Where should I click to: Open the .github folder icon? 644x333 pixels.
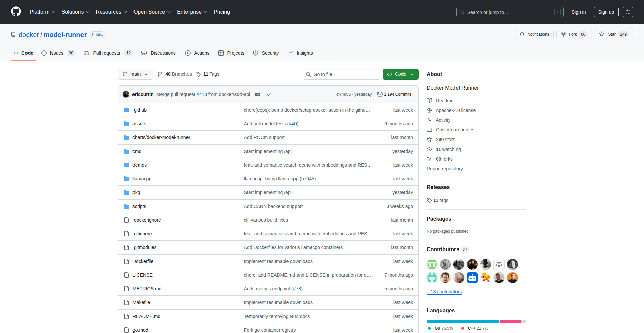(126, 110)
